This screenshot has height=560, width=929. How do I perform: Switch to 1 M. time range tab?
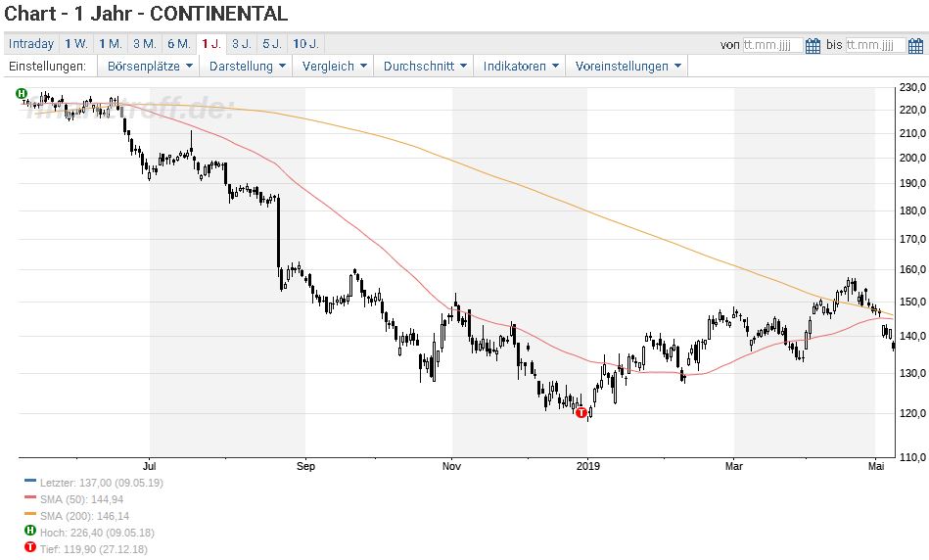coord(111,44)
